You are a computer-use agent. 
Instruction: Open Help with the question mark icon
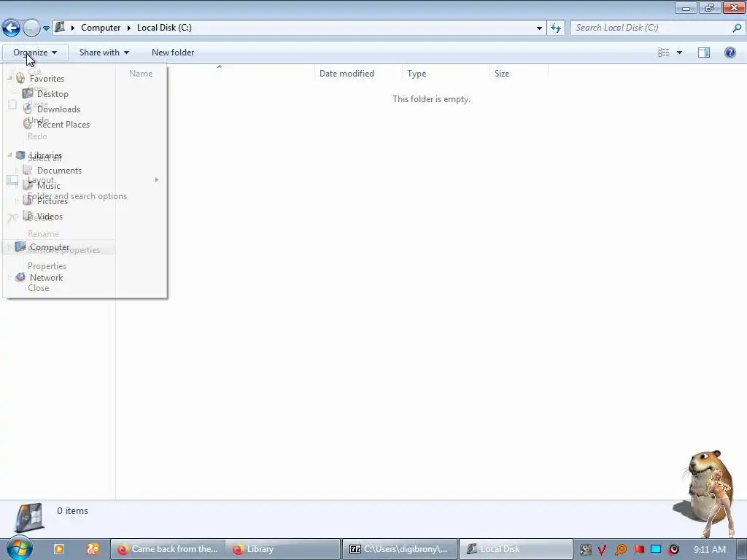[x=729, y=52]
